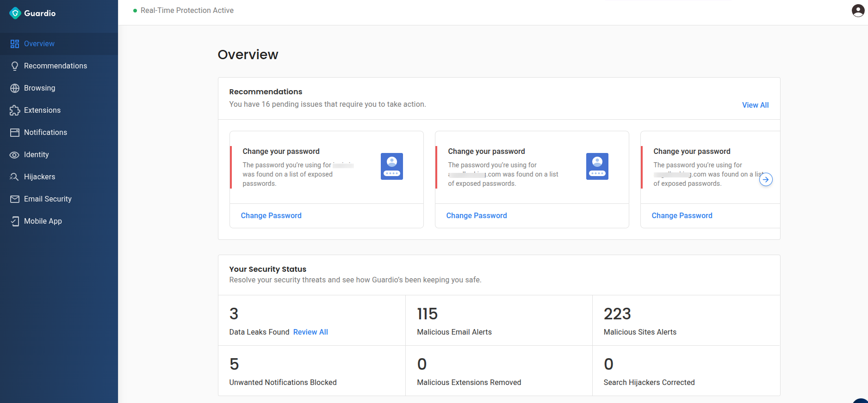Click Review All data leaks link

point(310,332)
